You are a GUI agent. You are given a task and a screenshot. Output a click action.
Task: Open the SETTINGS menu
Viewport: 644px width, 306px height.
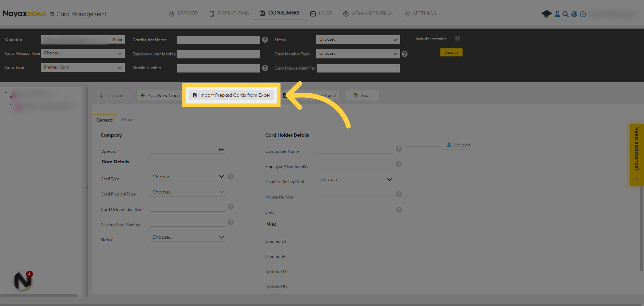(420, 13)
